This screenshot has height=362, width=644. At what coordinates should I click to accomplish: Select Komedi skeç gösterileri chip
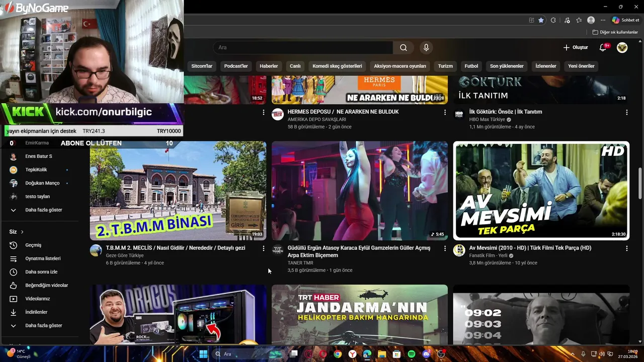(337, 66)
